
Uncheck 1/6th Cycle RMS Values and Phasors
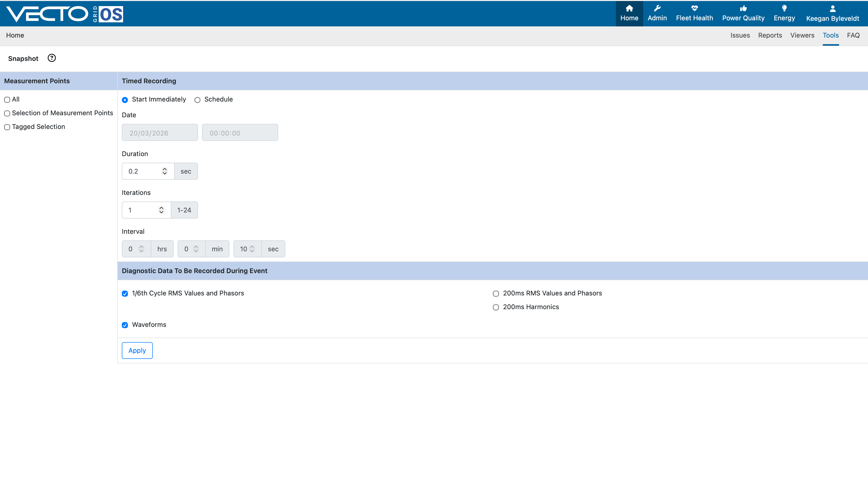(x=125, y=294)
